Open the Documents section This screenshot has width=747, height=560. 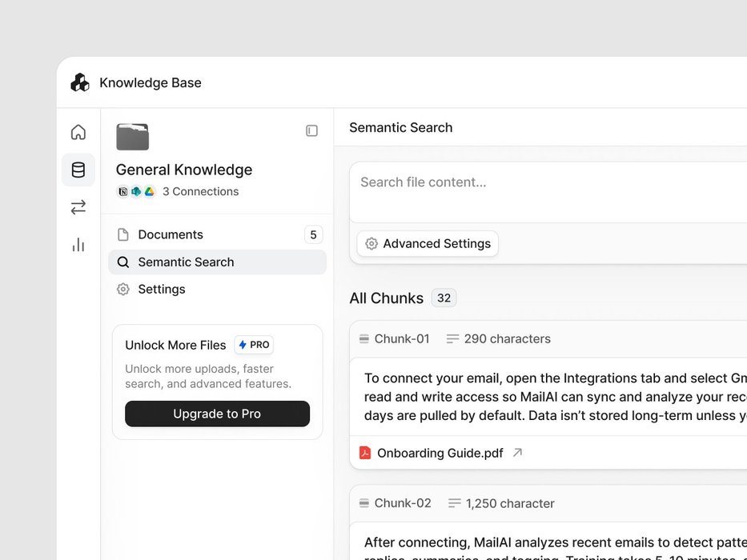[x=170, y=234]
